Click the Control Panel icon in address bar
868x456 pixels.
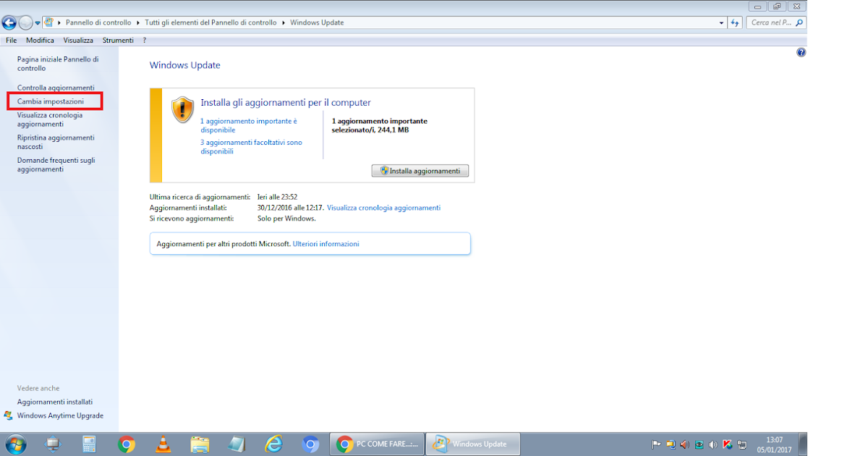(x=48, y=22)
